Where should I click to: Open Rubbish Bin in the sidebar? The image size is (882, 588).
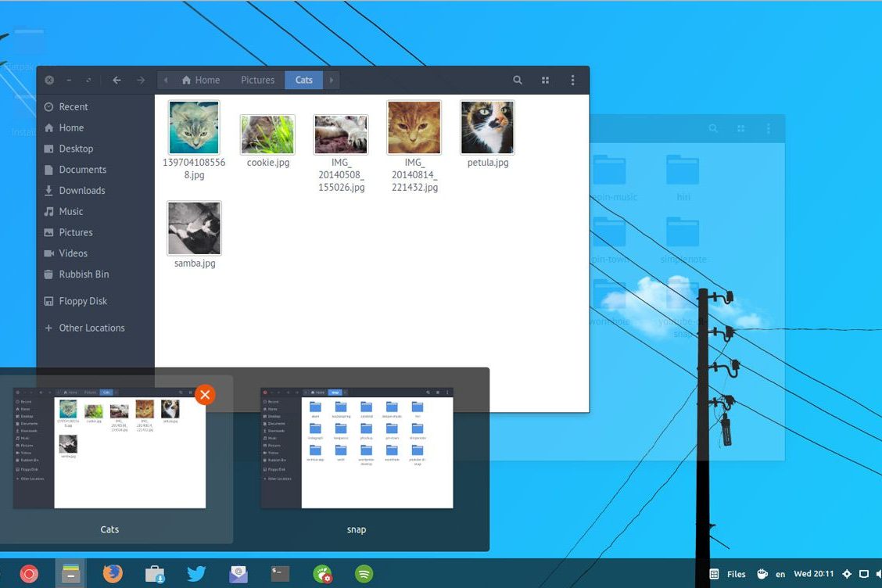[84, 274]
